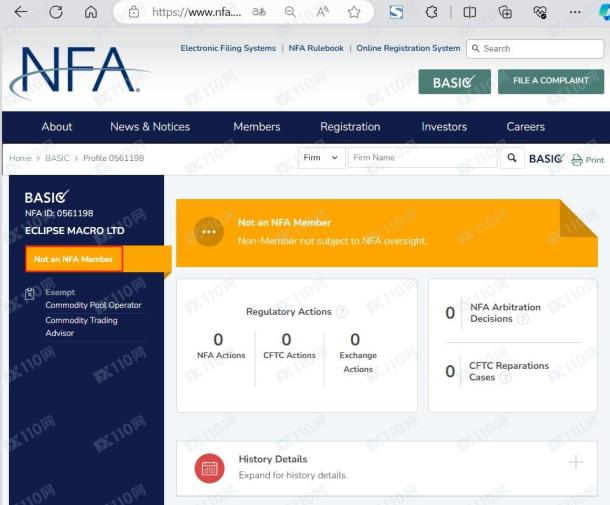Click the site Search field
The image size is (610, 505).
coord(535,49)
